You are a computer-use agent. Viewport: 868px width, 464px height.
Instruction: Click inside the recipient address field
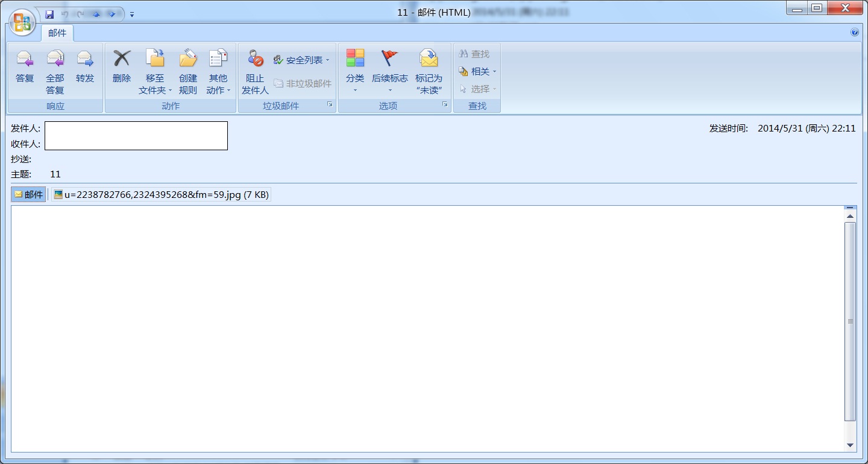(x=136, y=144)
